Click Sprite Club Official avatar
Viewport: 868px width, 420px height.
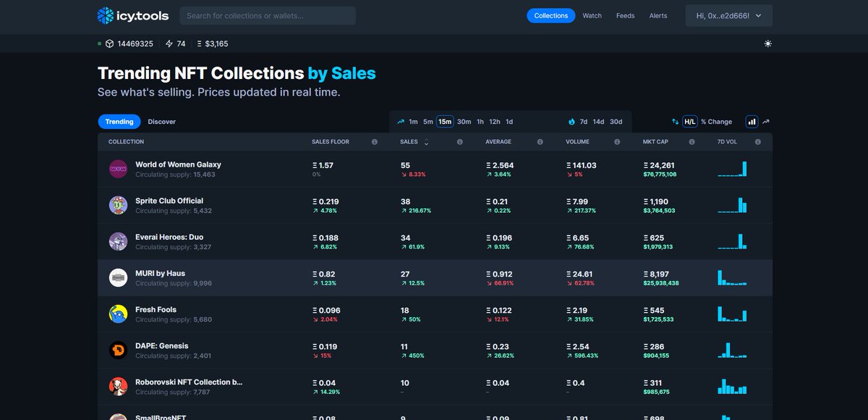tap(118, 206)
